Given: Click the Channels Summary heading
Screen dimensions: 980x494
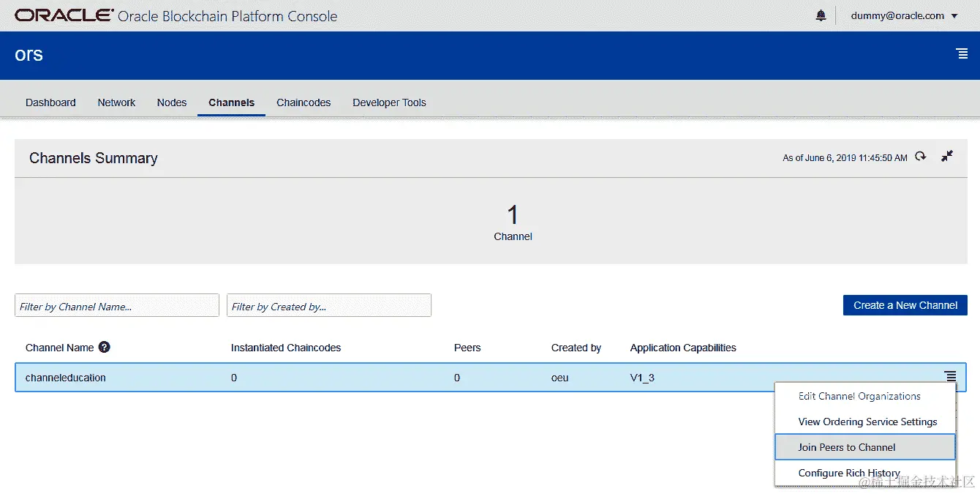Looking at the screenshot, I should [x=94, y=158].
